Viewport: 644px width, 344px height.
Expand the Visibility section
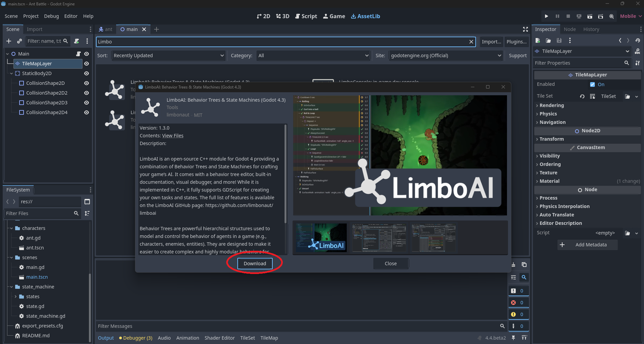click(549, 156)
